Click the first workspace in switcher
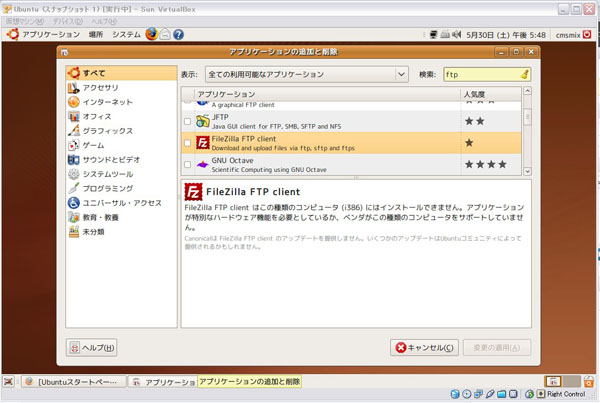The width and height of the screenshot is (600, 403). pyautogui.click(x=553, y=382)
